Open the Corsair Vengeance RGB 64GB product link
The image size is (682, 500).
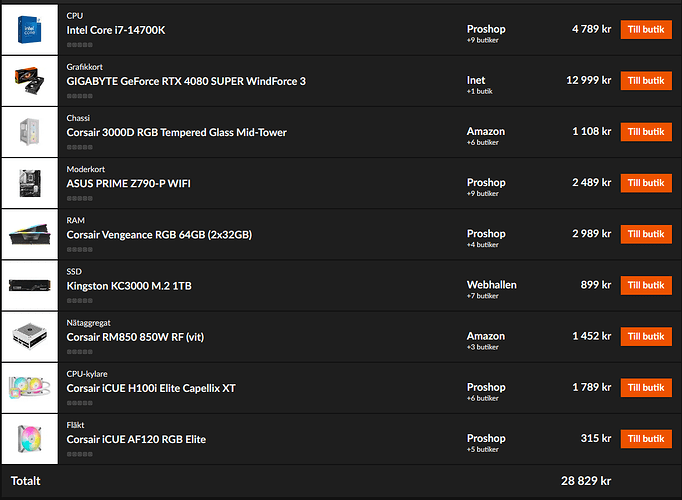coord(159,235)
